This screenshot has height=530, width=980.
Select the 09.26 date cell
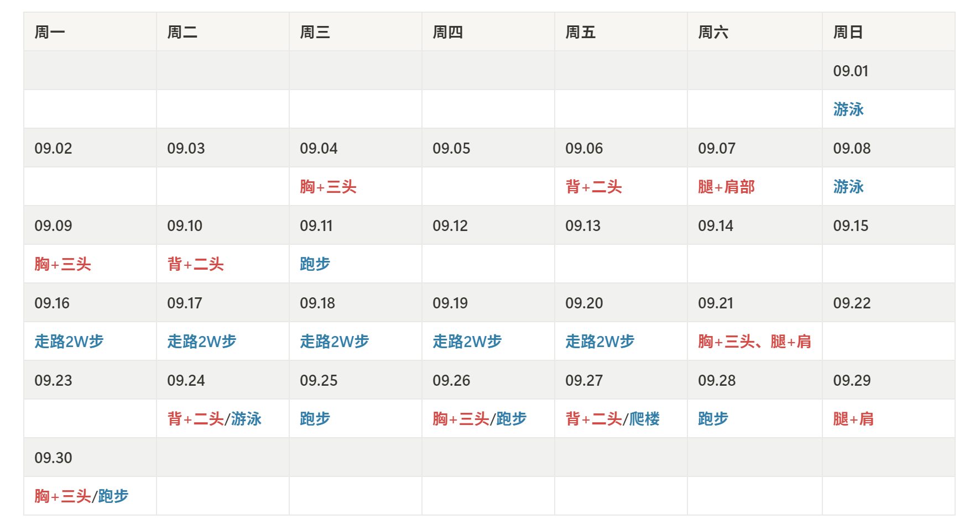pos(488,380)
